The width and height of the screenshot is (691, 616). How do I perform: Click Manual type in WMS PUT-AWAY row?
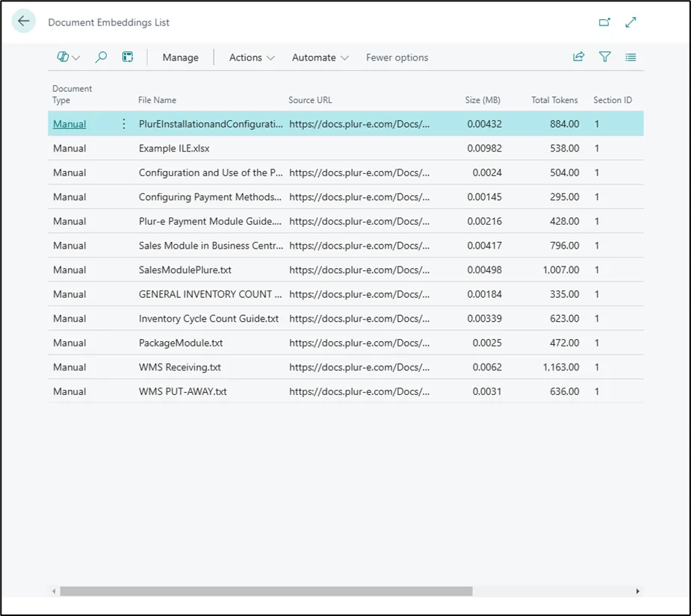pos(69,391)
